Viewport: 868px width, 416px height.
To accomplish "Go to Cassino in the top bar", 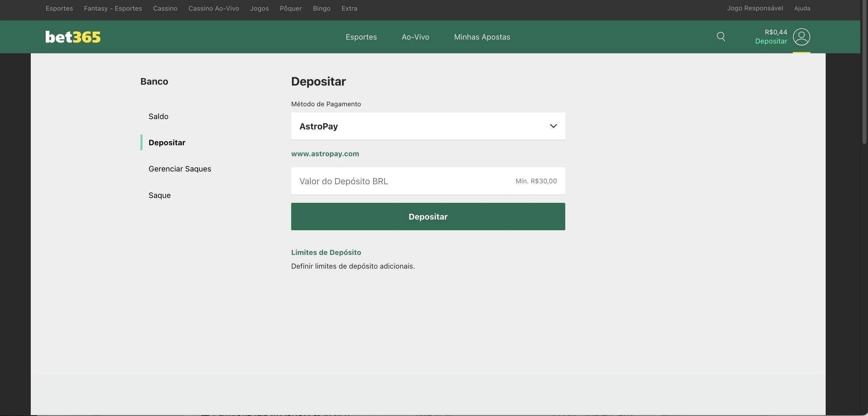I will 165,8.
